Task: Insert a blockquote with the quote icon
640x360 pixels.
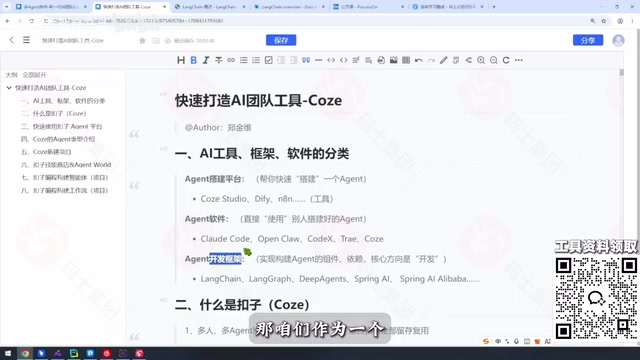Action: [306, 60]
